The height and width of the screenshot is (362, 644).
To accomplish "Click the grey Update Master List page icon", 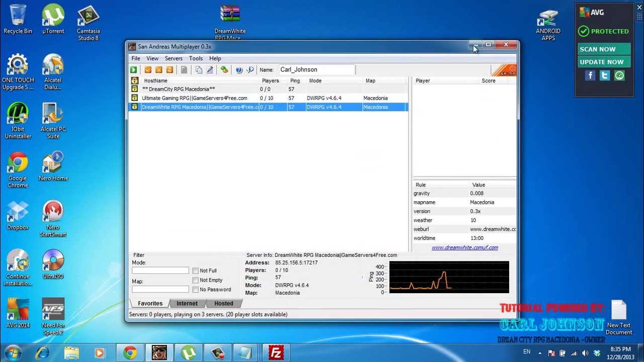I will pyautogui.click(x=184, y=70).
